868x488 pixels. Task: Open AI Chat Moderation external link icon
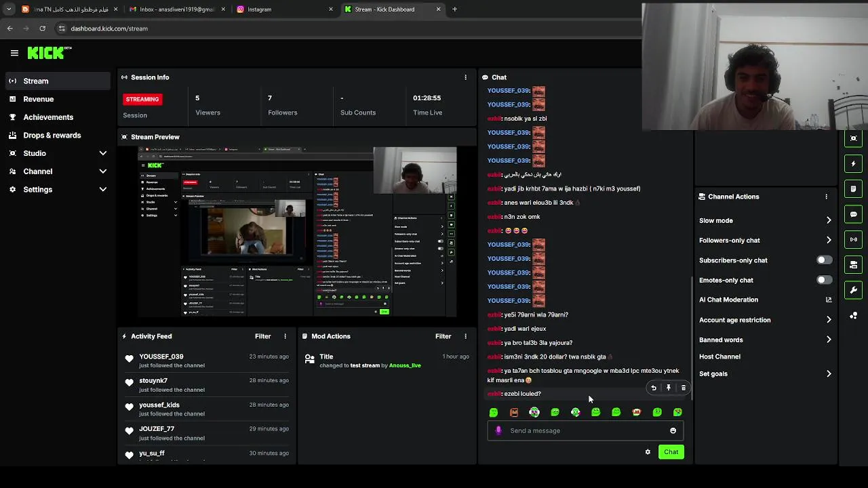[829, 300]
